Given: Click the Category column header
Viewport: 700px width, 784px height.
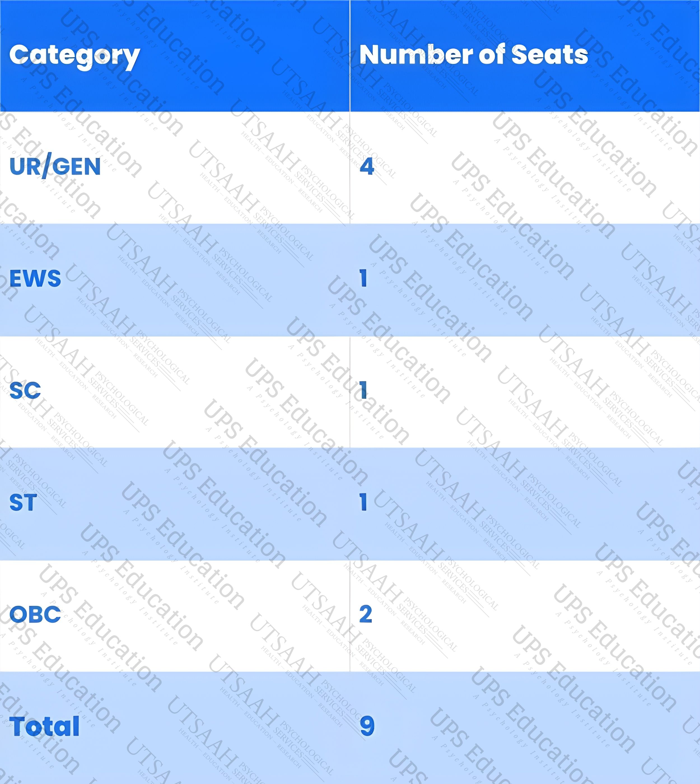Looking at the screenshot, I should tap(74, 55).
